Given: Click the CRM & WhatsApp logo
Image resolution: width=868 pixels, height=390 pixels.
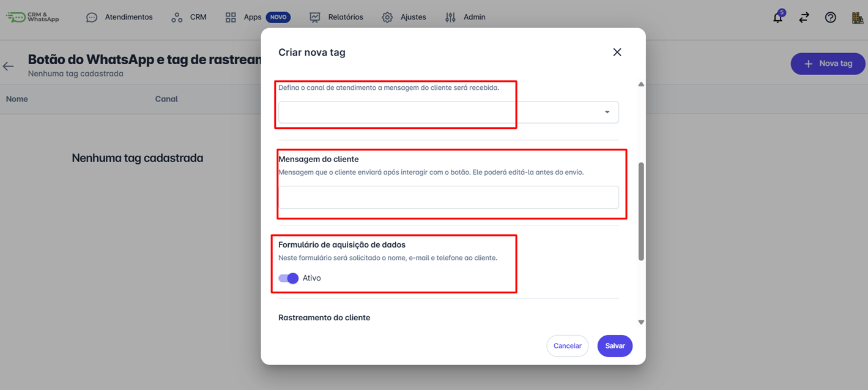Looking at the screenshot, I should click(33, 17).
